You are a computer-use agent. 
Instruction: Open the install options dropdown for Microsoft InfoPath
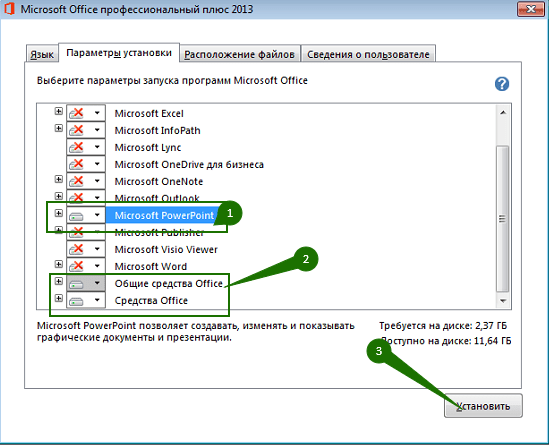pyautogui.click(x=97, y=130)
